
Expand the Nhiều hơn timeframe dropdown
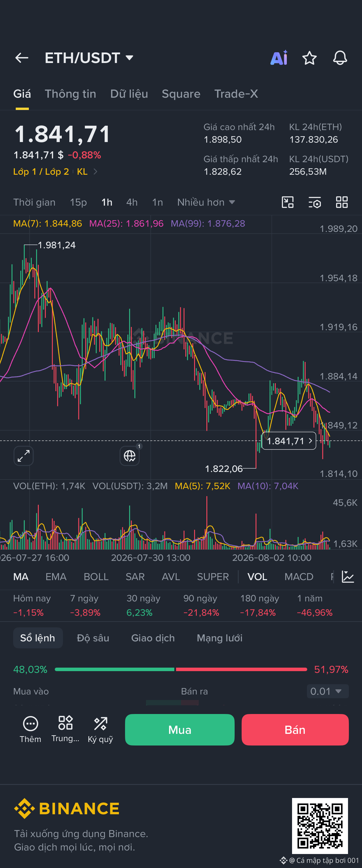pos(206,202)
